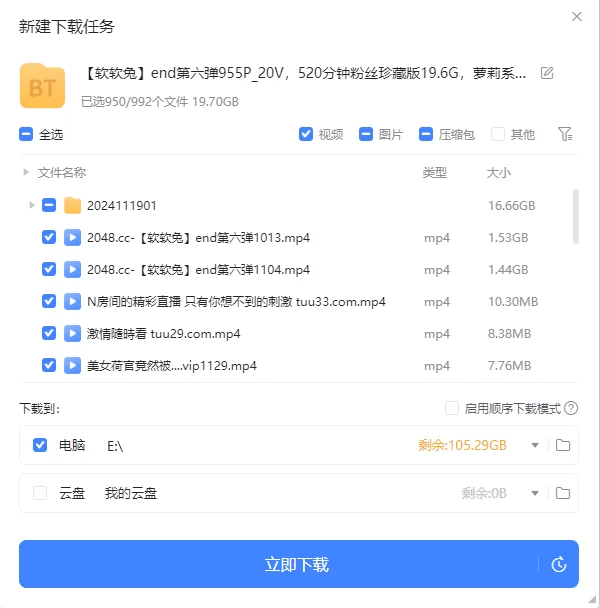Click the 文件名称 column header
This screenshot has height=608, width=600.
pyautogui.click(x=61, y=173)
